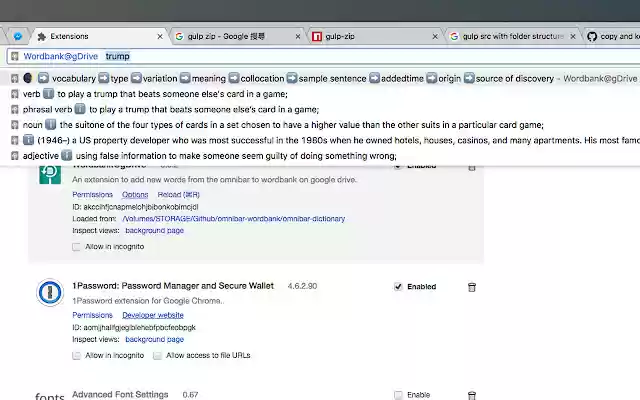Viewport: 640px width, 400px height.
Task: Click the info icon after noun
Action: tap(51, 124)
